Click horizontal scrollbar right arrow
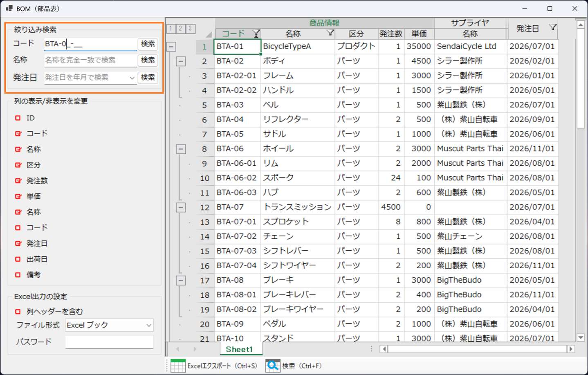This screenshot has height=375, width=588. coord(571,349)
